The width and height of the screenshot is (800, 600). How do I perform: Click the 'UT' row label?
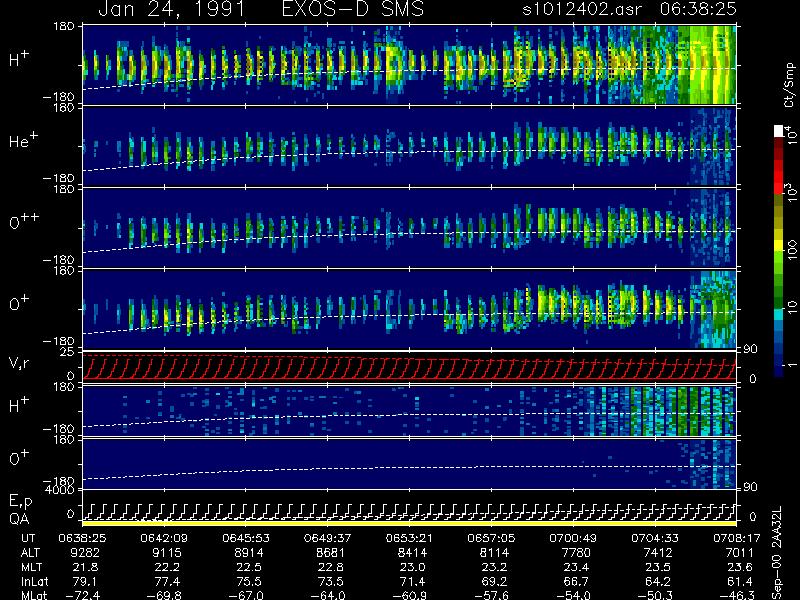click(28, 538)
